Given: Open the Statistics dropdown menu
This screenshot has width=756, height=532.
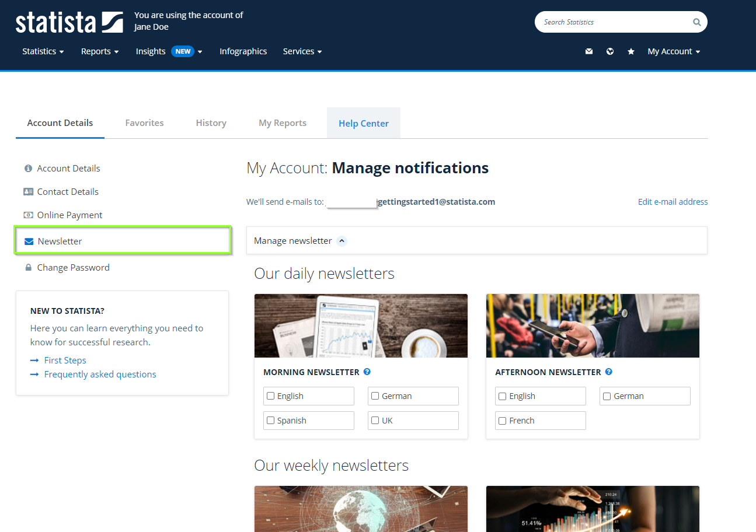Looking at the screenshot, I should pyautogui.click(x=43, y=51).
